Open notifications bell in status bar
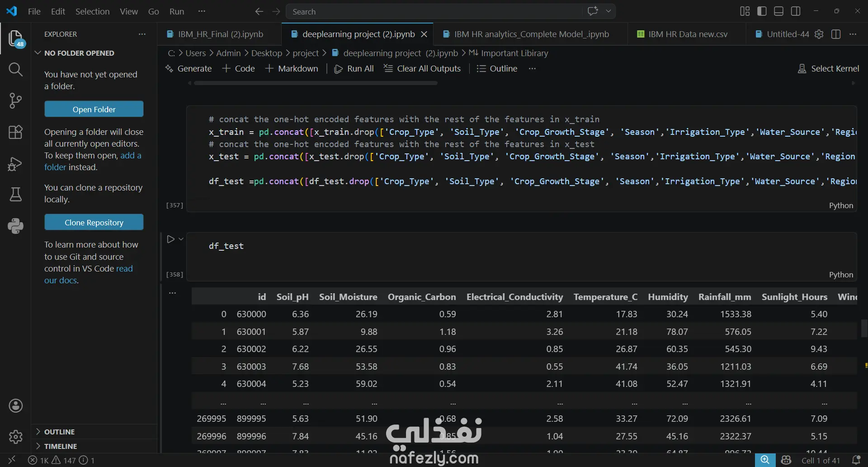The height and width of the screenshot is (467, 868). 856,460
